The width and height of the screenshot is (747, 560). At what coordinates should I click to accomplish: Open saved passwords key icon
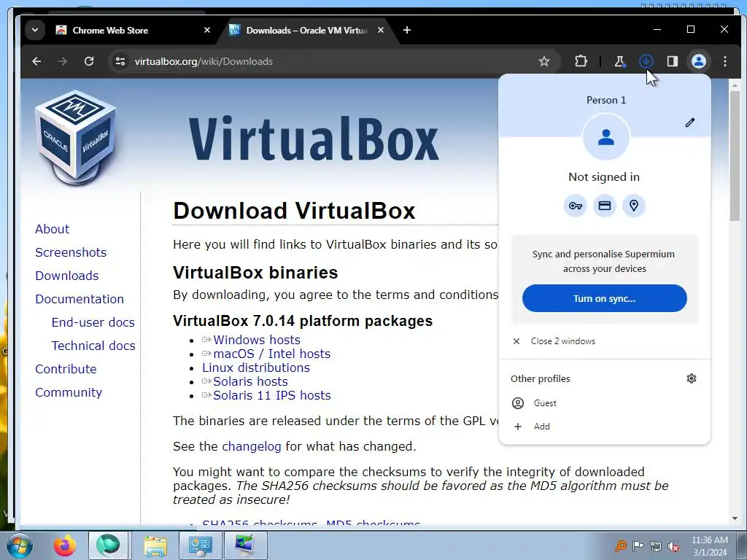pyautogui.click(x=576, y=206)
